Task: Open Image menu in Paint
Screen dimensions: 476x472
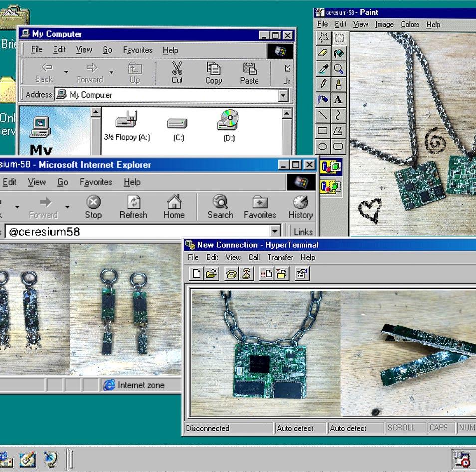Action: pos(384,24)
